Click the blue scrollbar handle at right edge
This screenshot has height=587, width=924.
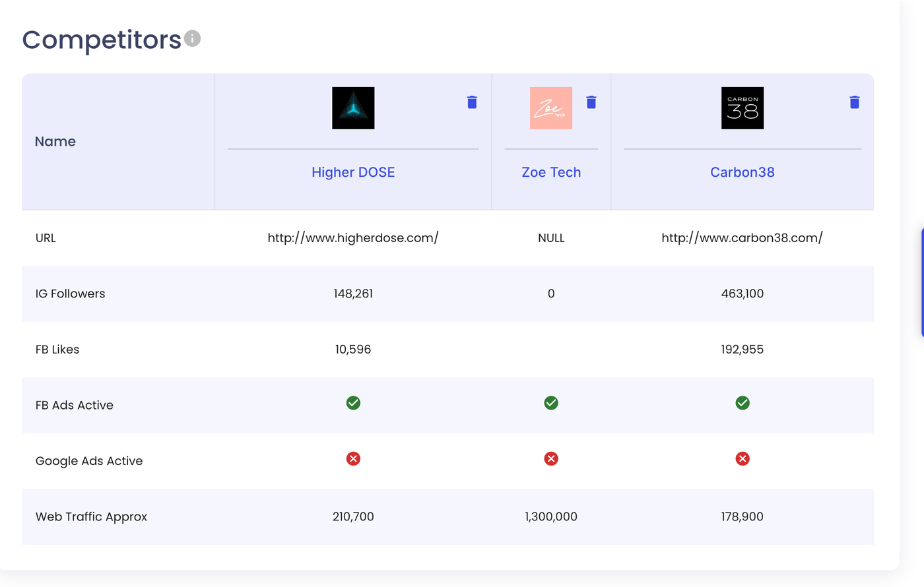pos(922,284)
